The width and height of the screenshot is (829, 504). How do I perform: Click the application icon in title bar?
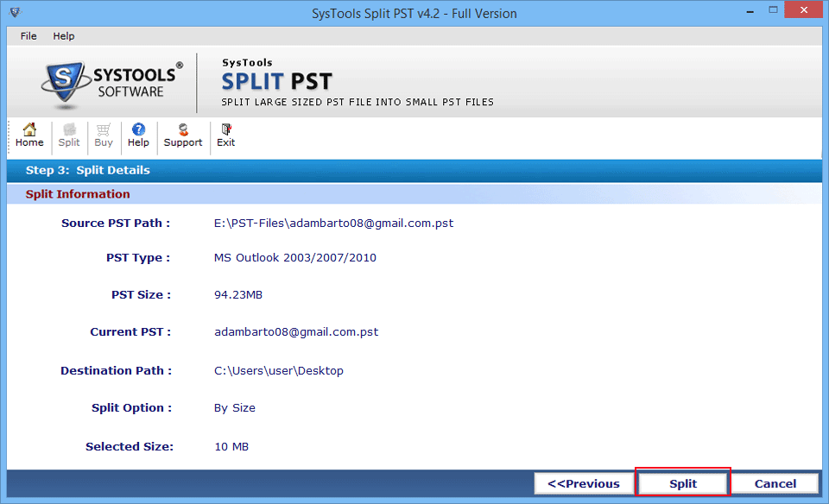[15, 13]
